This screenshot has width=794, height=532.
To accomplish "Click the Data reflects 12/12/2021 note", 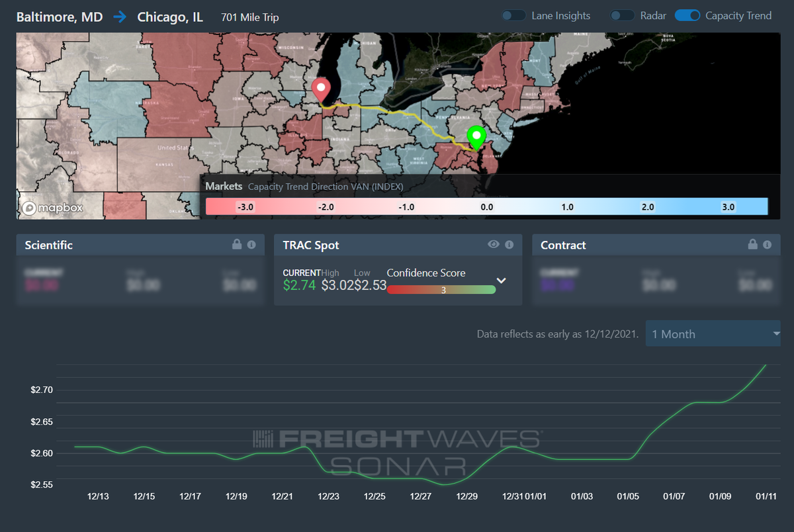I will [558, 334].
